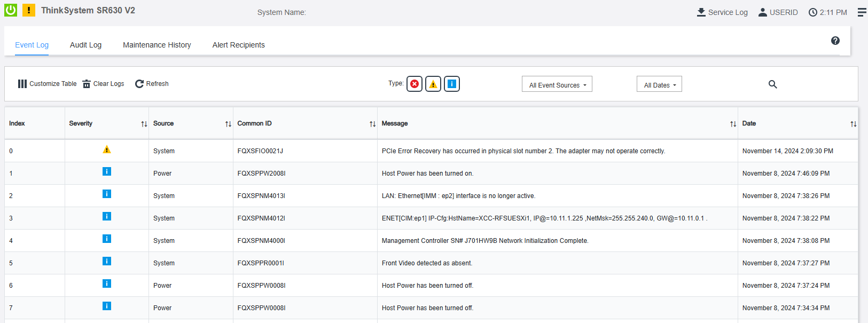Click the System Name field label
868x323 pixels.
click(281, 12)
